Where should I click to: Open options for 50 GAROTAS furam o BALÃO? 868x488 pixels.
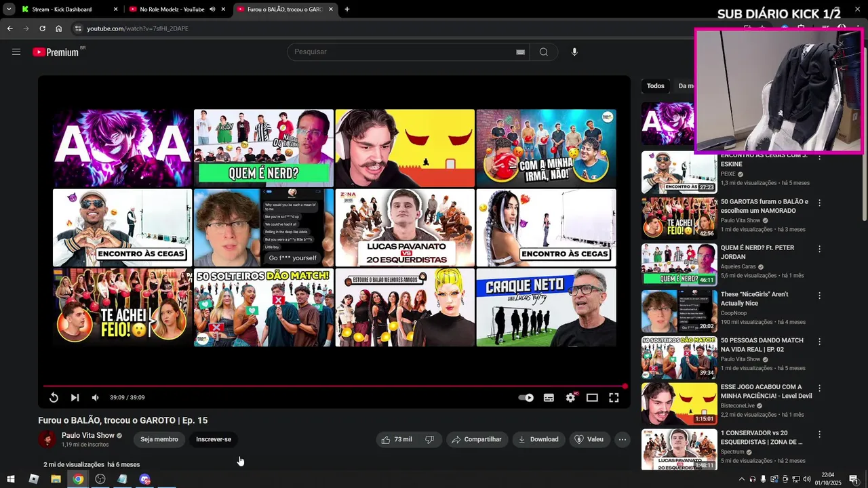819,203
